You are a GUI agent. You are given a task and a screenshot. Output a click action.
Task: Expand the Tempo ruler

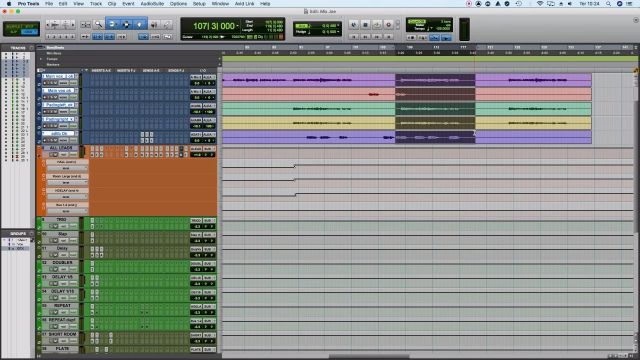click(41, 59)
